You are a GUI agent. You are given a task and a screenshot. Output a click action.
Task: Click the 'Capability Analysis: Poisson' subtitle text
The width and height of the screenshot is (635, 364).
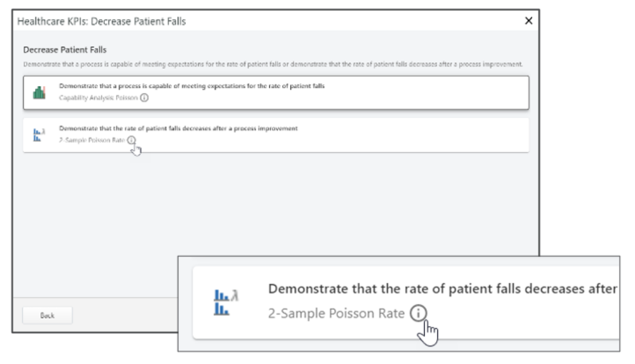click(98, 98)
